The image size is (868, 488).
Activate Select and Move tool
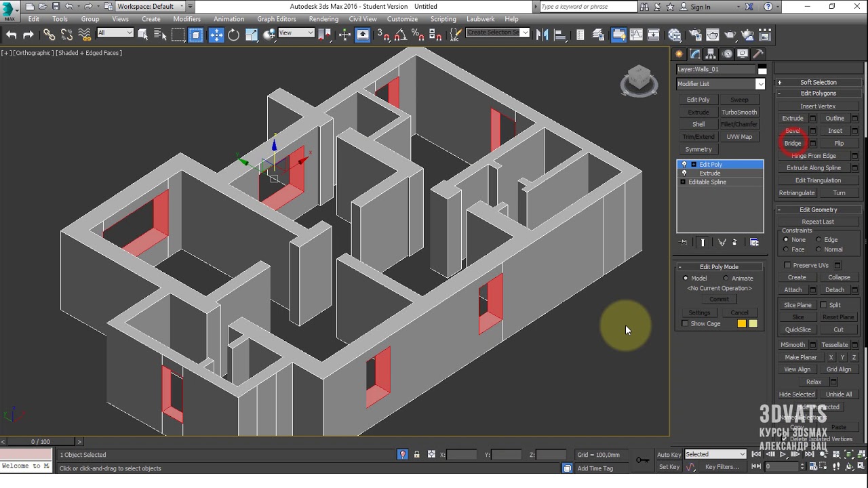click(x=216, y=35)
